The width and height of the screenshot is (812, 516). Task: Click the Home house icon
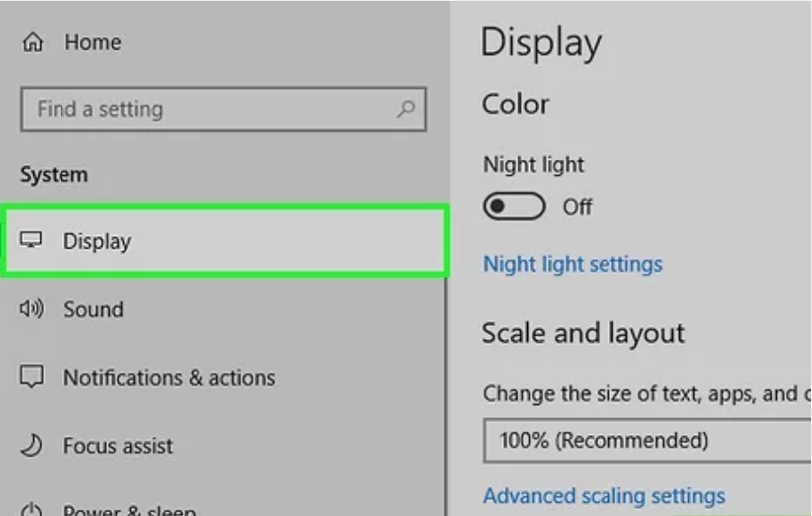32,42
